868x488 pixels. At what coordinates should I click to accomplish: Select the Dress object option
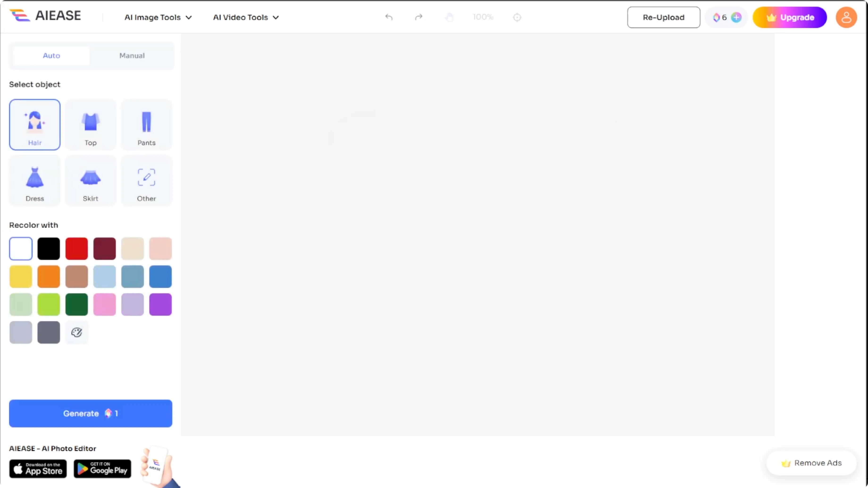(35, 181)
